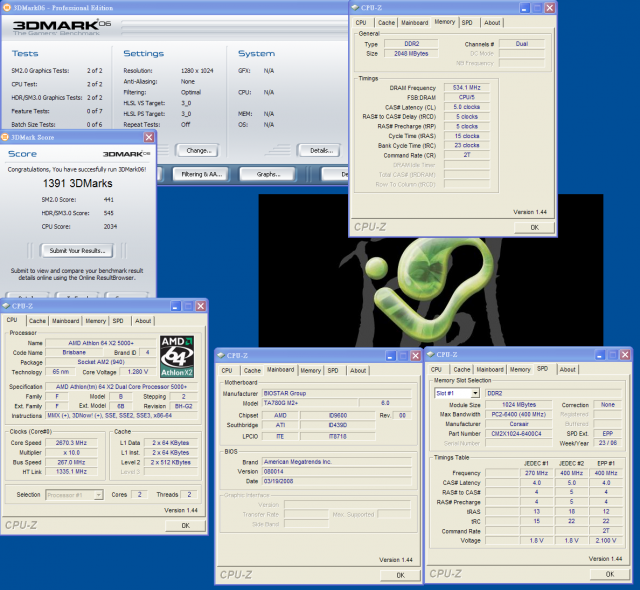This screenshot has height=590, width=640.
Task: Select CPU tab in Mainboard window
Action: pyautogui.click(x=227, y=370)
